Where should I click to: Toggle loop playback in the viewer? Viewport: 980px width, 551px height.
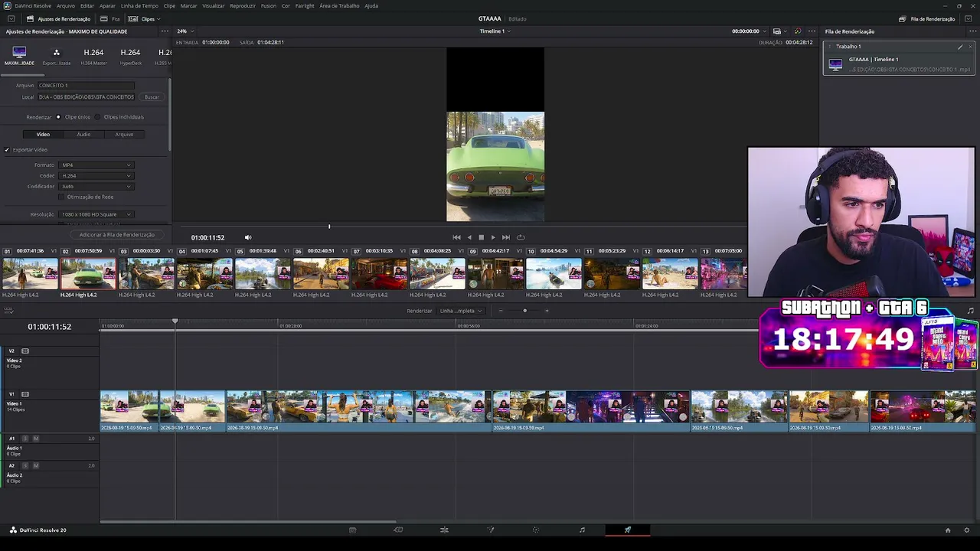click(x=521, y=237)
